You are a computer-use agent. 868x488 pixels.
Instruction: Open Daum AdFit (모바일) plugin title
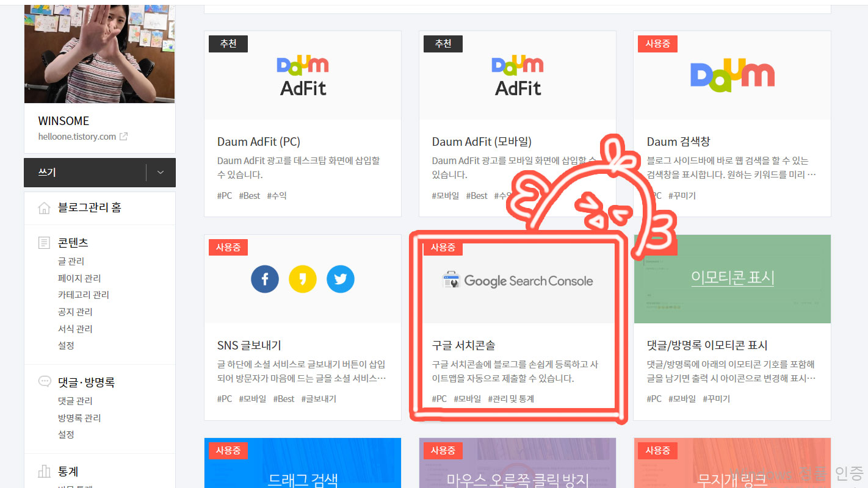click(x=482, y=142)
